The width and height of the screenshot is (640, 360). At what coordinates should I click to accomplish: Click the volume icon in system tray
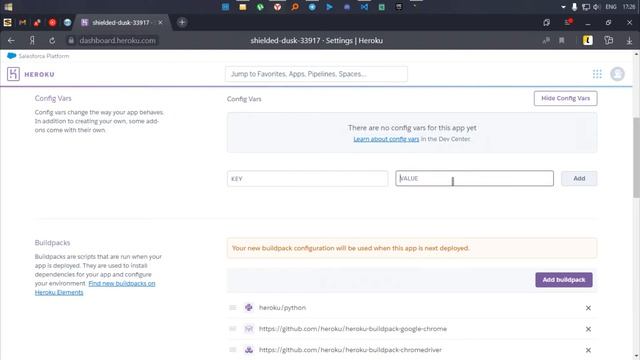pos(596,7)
